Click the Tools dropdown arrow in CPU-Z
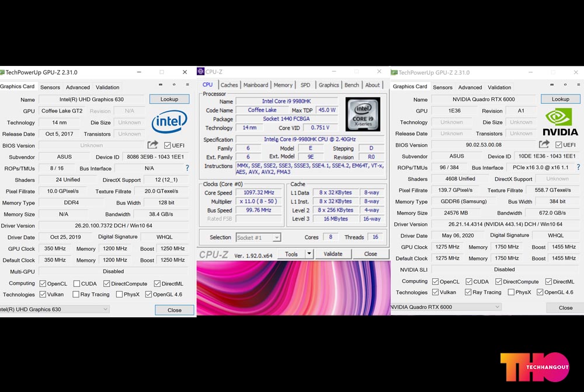Image resolution: width=584 pixels, height=392 pixels. tap(309, 254)
